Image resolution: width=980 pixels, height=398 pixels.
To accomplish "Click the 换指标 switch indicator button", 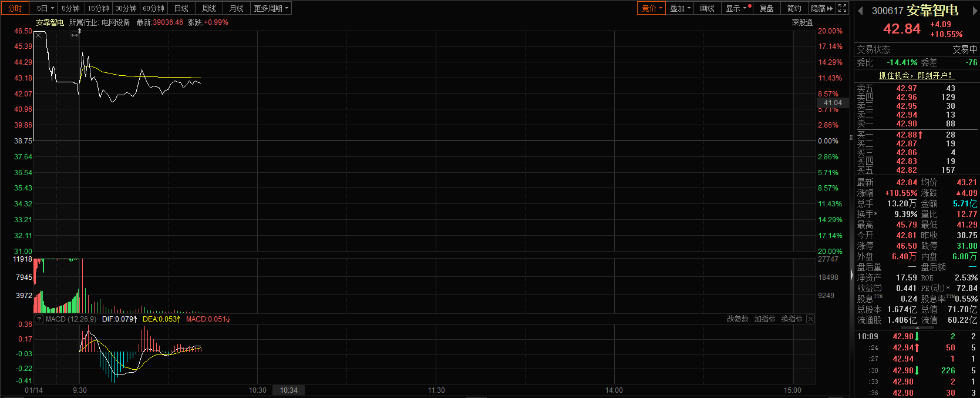I will pyautogui.click(x=792, y=319).
